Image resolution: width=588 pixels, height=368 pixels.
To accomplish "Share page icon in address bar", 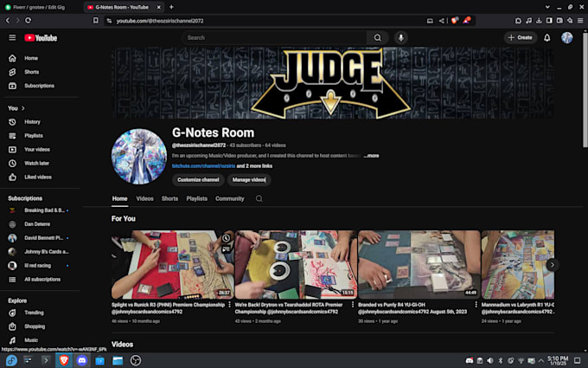I will [x=441, y=21].
